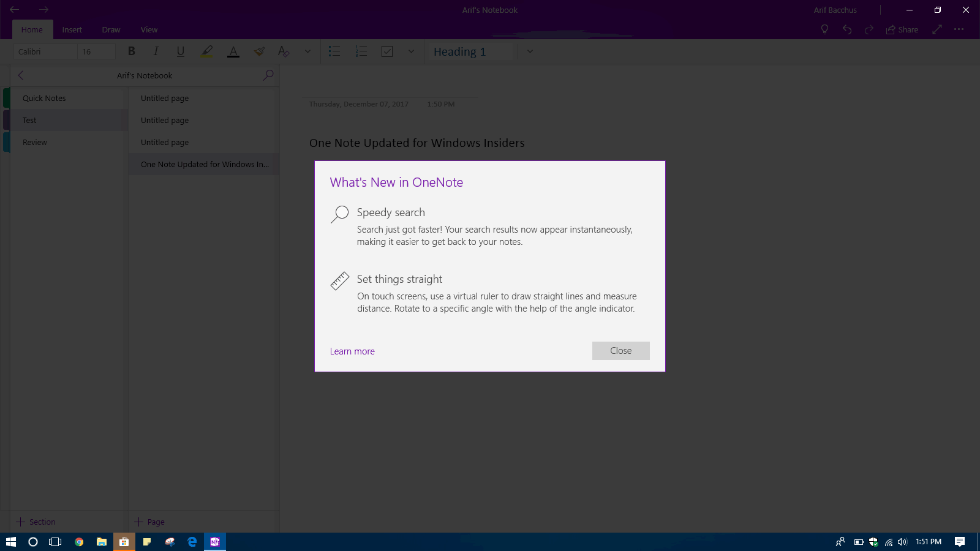This screenshot has height=551, width=980.
Task: Redo the last action
Action: pos(869,29)
